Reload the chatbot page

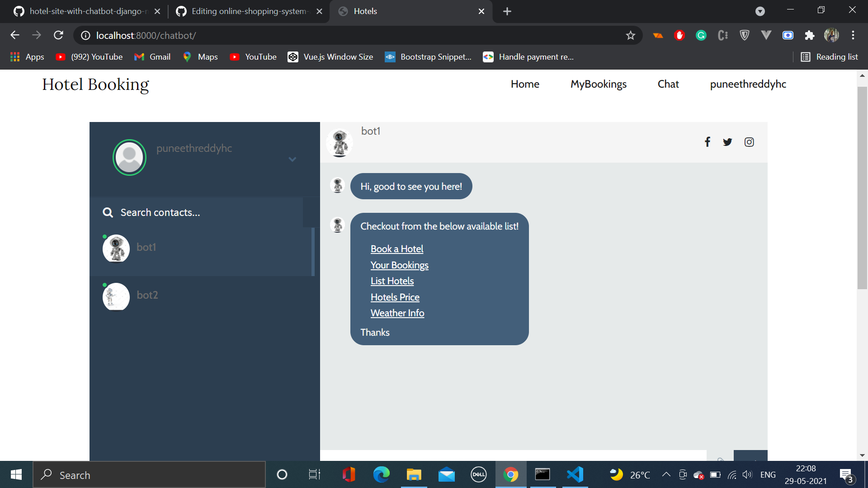pyautogui.click(x=58, y=35)
